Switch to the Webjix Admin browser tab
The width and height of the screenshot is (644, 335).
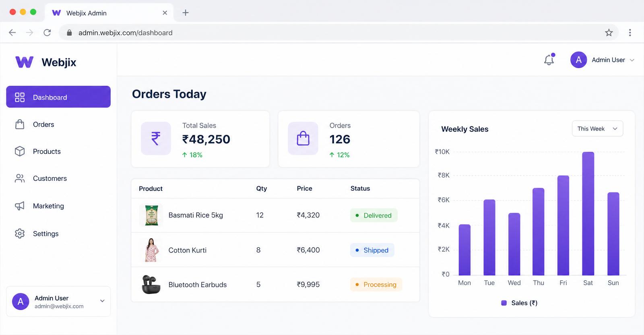[x=109, y=13]
